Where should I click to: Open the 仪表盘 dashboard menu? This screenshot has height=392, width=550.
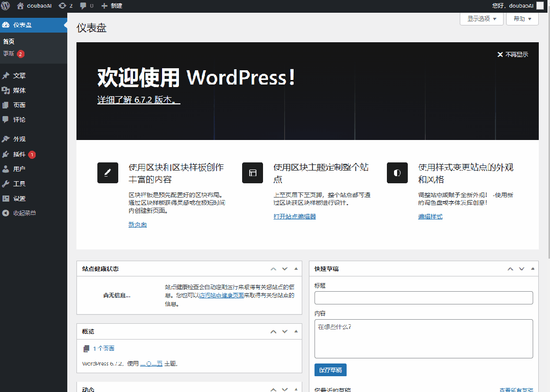tap(34, 25)
